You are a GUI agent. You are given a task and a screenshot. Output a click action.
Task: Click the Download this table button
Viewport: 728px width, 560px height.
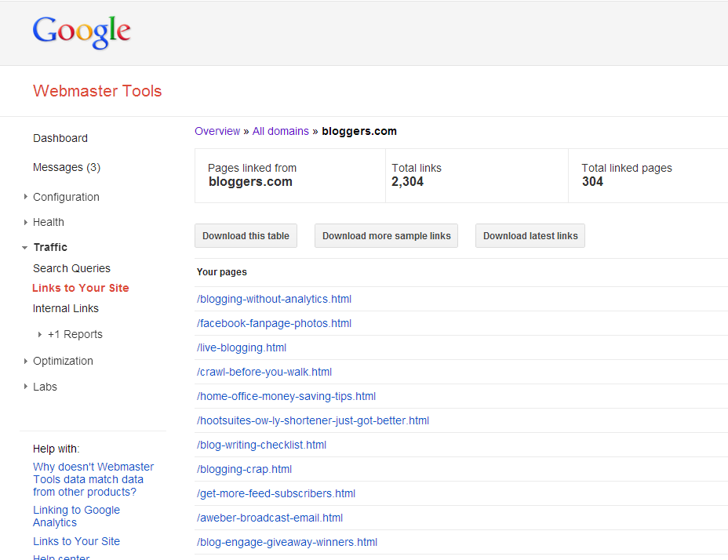pyautogui.click(x=246, y=236)
